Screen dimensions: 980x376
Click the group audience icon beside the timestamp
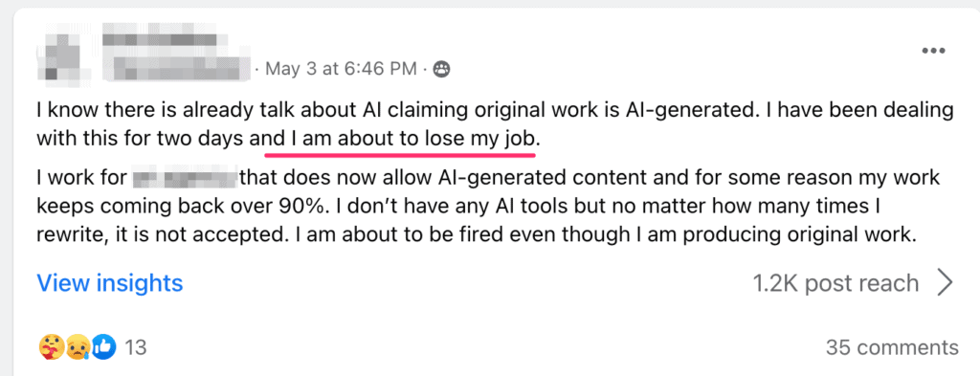tap(442, 69)
